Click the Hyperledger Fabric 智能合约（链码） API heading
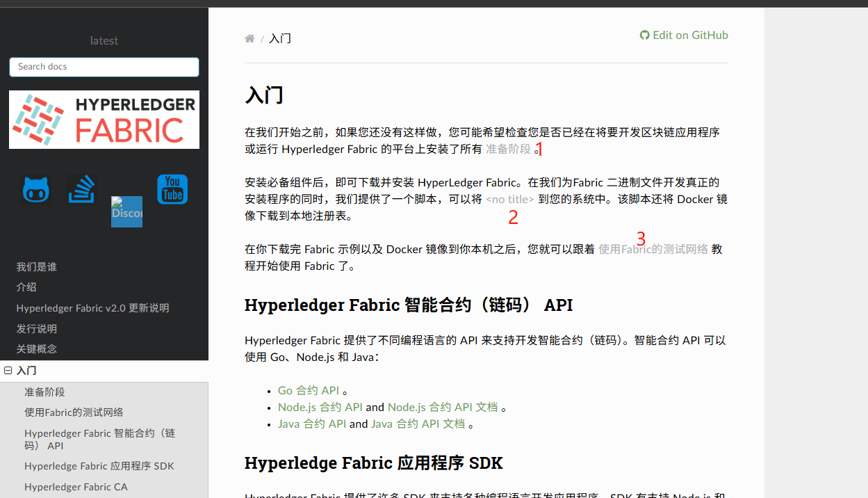The height and width of the screenshot is (498, 868). pyautogui.click(x=409, y=305)
